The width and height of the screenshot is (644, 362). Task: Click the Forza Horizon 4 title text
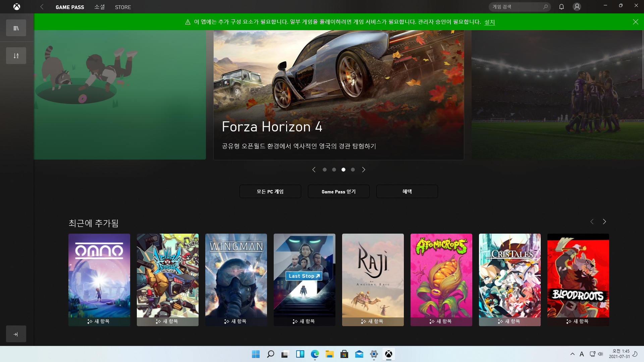272,127
